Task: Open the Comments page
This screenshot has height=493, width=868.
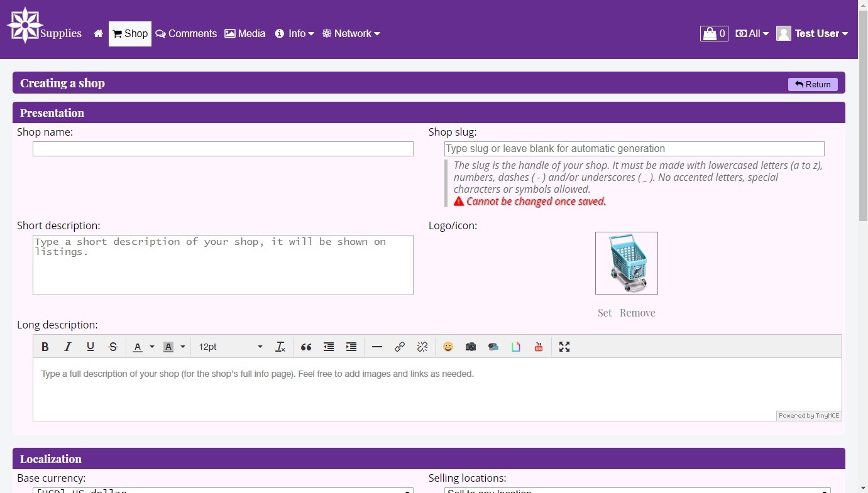Action: coord(186,34)
